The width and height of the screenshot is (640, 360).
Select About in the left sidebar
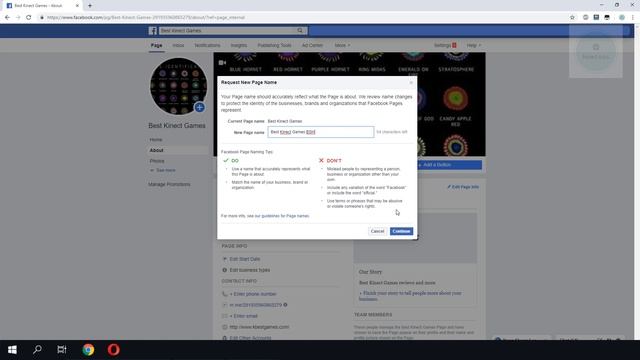tap(156, 150)
